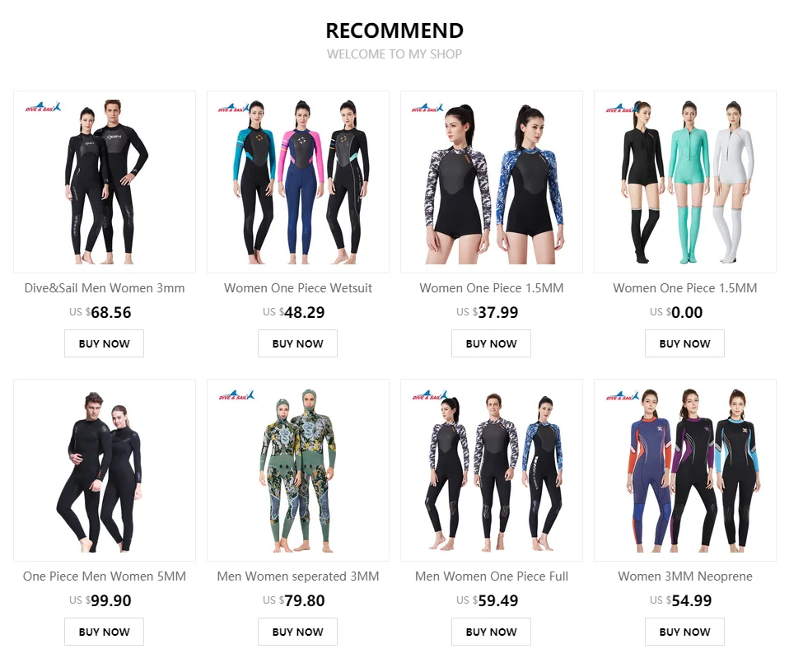The image size is (789, 672).
Task: Open the black 5MM couple wetsuit image
Action: [x=105, y=470]
